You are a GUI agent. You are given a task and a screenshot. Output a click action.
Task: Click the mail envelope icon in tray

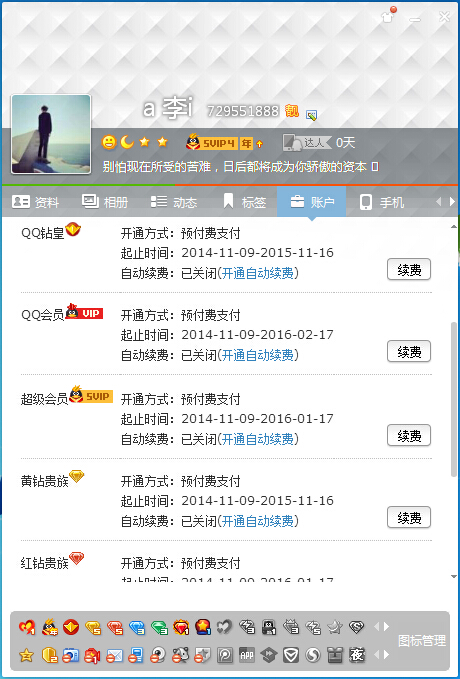tap(114, 656)
